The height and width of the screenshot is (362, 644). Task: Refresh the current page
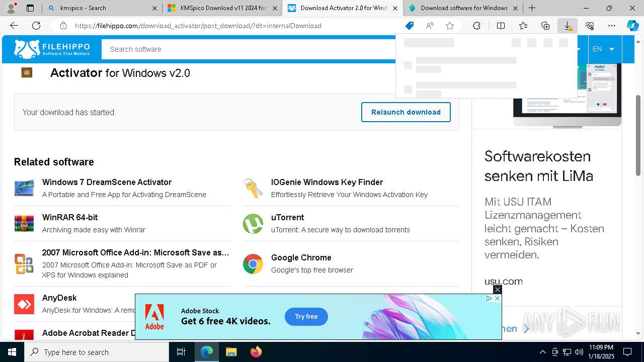[x=36, y=26]
